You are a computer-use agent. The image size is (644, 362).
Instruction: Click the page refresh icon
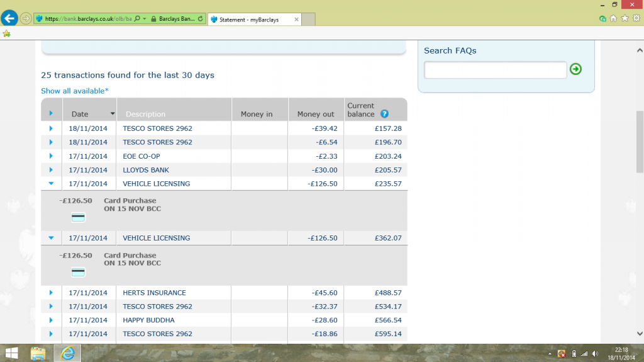pos(201,19)
